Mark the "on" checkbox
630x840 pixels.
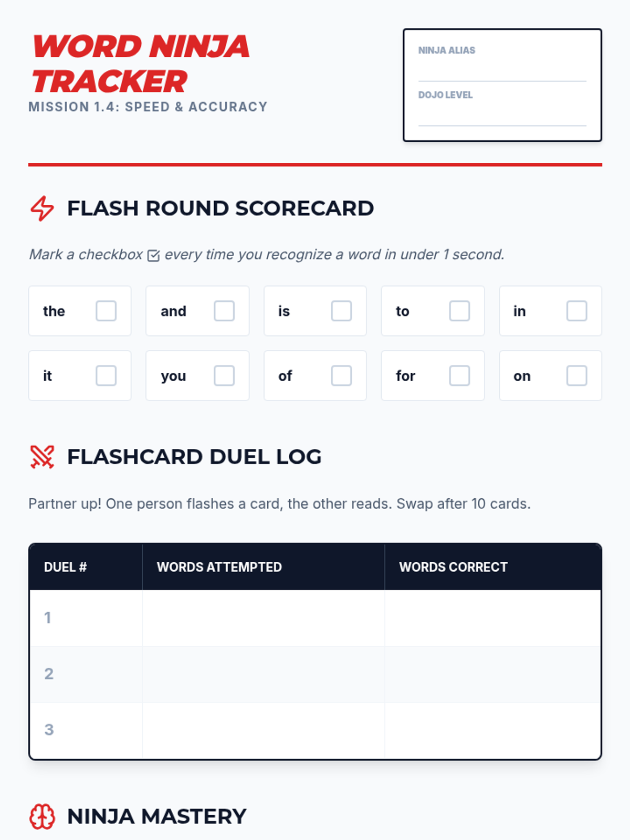tap(577, 375)
